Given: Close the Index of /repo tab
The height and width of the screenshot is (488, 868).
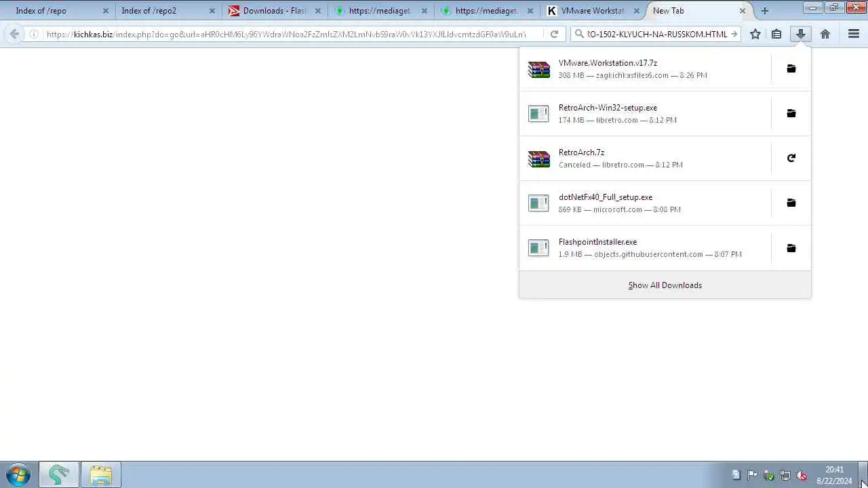Looking at the screenshot, I should point(105,11).
